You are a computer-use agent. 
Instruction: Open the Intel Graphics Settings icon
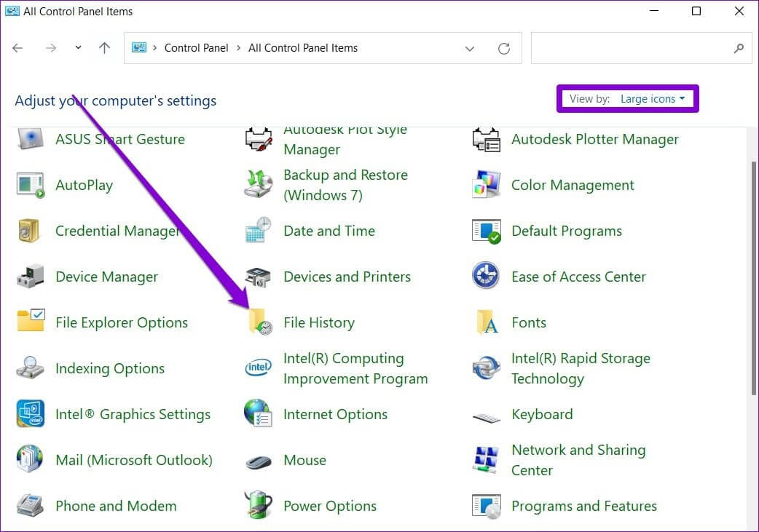pyautogui.click(x=31, y=413)
